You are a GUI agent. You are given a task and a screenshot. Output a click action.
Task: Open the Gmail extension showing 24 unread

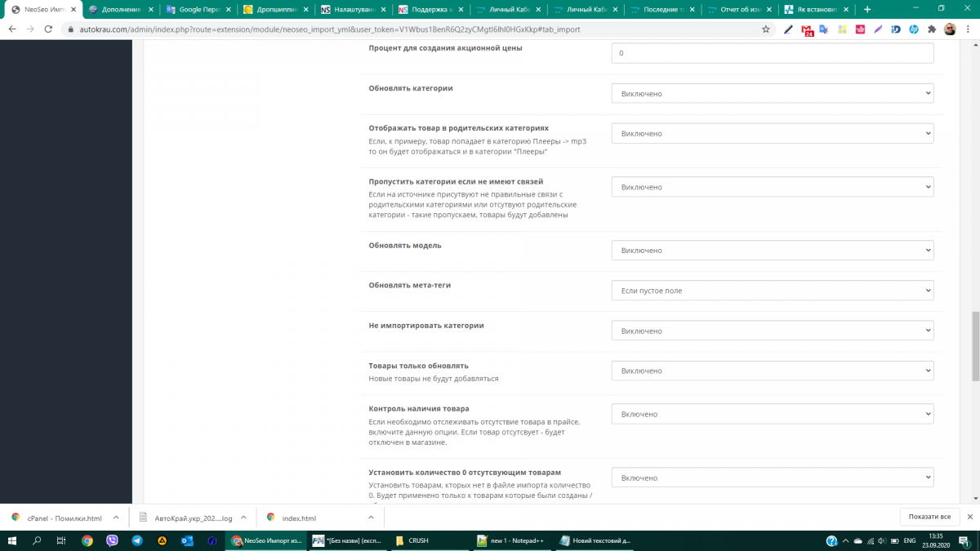click(806, 29)
